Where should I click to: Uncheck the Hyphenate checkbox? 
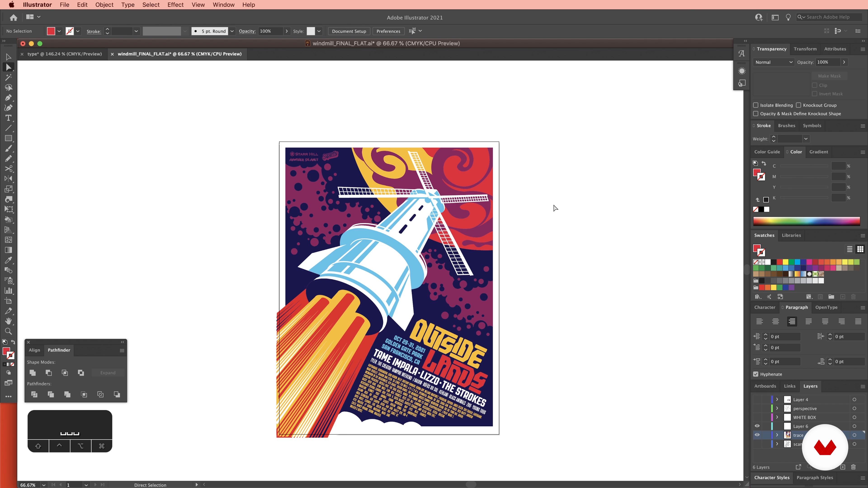tap(756, 374)
